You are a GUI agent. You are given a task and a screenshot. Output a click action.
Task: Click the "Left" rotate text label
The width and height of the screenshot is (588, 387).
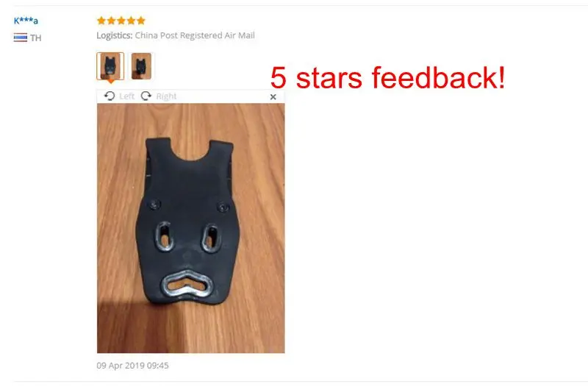[126, 96]
